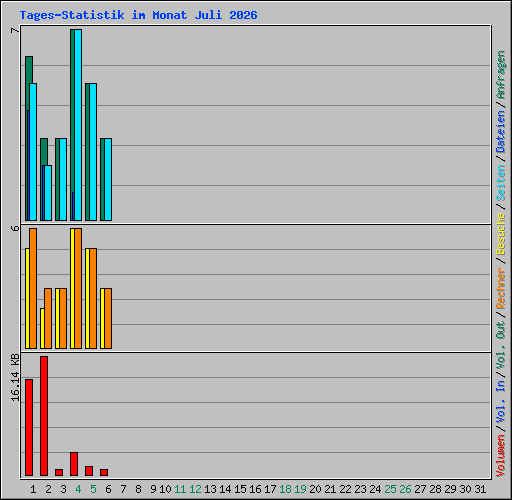Select the tallest cyan Seiten bar on day 4
The image size is (512, 500).
tap(78, 125)
